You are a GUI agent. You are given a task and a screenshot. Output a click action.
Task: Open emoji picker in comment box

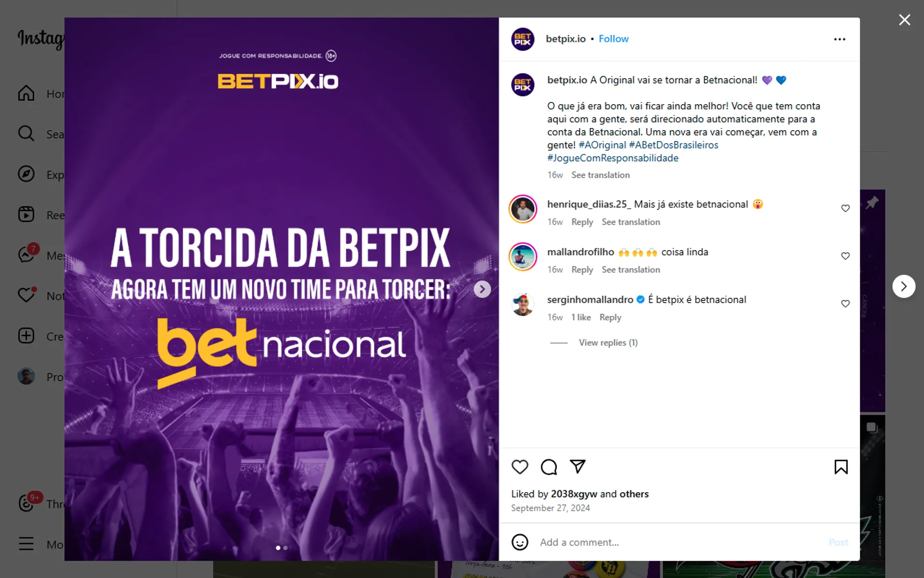(x=520, y=542)
